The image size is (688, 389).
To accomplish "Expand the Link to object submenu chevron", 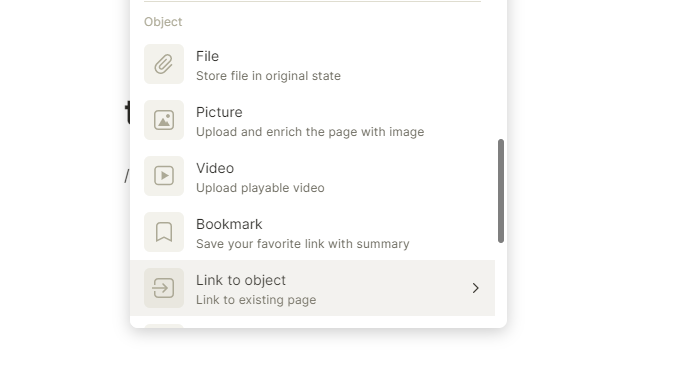I will tap(476, 288).
